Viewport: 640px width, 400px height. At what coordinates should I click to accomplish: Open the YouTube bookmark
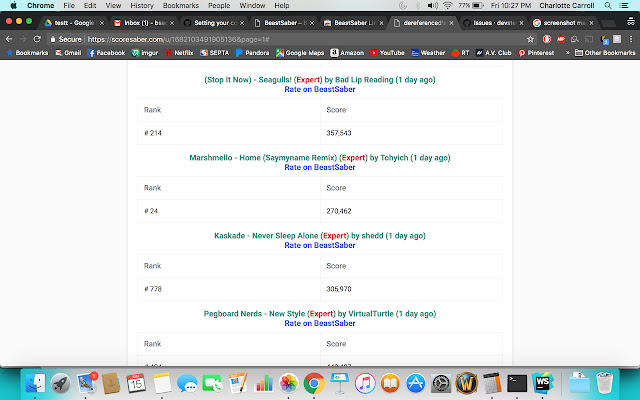tap(387, 53)
